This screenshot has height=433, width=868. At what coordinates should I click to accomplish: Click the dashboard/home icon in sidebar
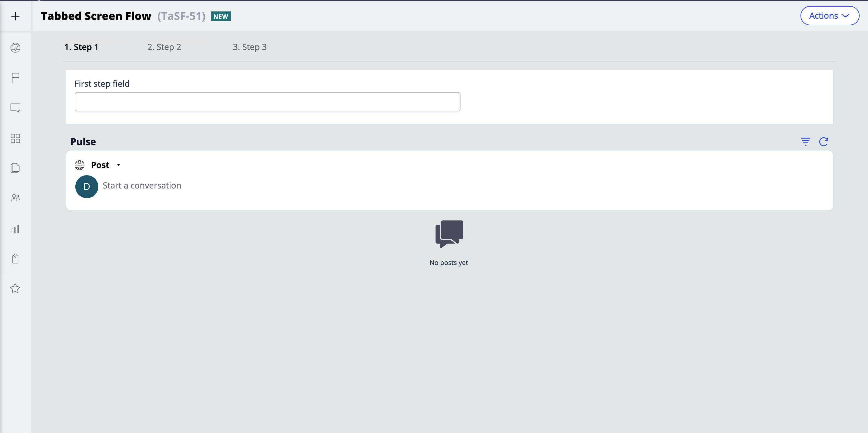[x=15, y=48]
